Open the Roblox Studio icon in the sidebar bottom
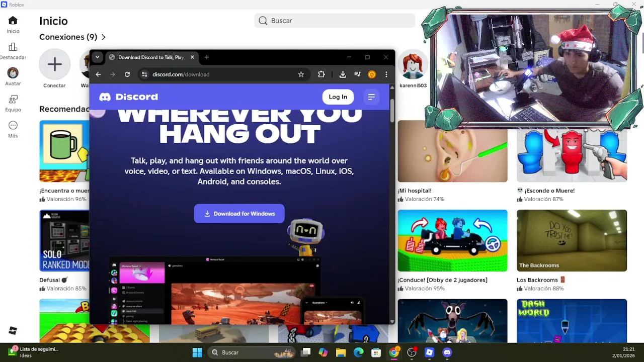 (13, 330)
